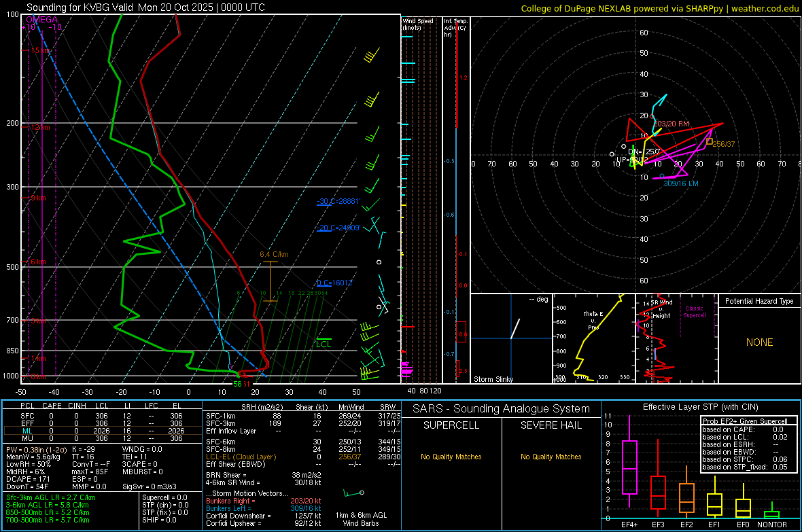Click the 3-6km AGL LR value
Viewport: 802px width, 532px height.
(48, 505)
